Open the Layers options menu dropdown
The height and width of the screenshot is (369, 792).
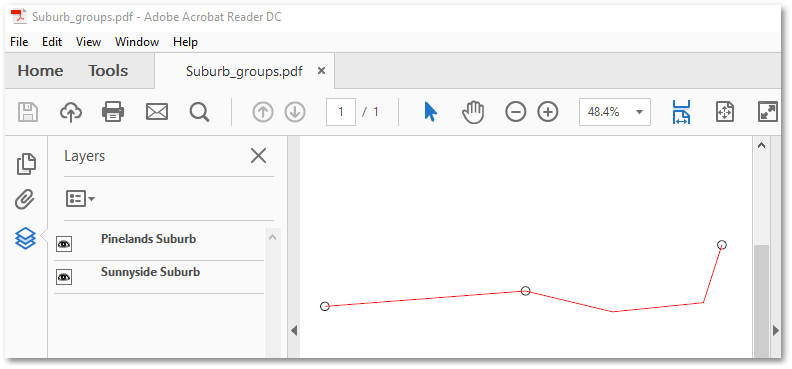[x=80, y=199]
